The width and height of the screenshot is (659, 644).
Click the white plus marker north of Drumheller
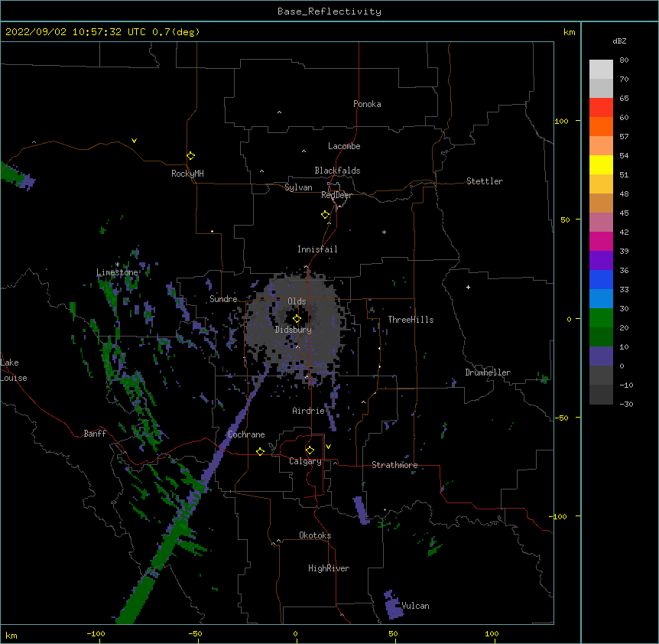point(468,287)
